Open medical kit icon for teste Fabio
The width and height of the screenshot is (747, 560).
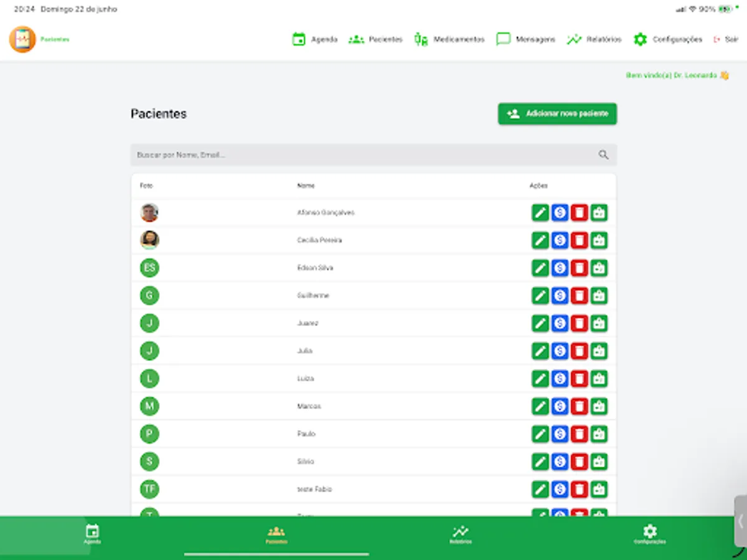(599, 489)
